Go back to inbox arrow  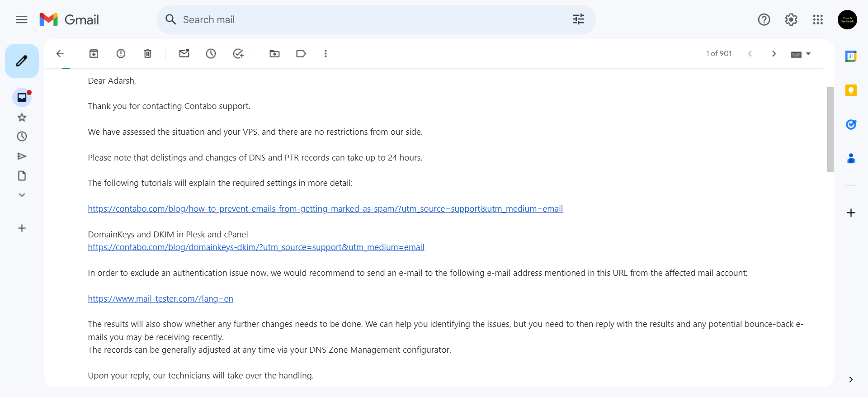60,54
